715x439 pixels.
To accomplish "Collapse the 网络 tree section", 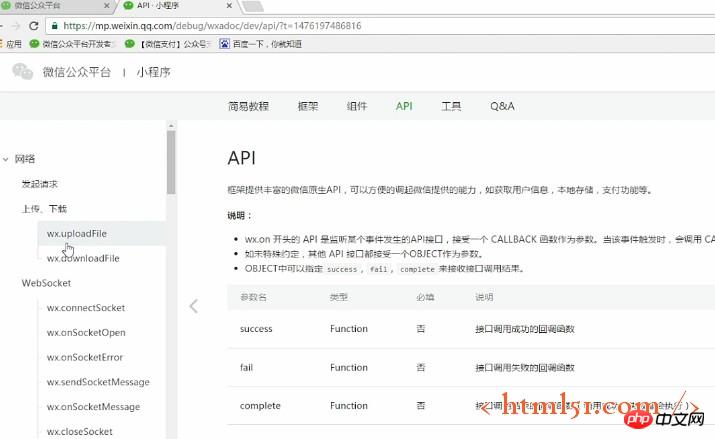I will [6, 159].
